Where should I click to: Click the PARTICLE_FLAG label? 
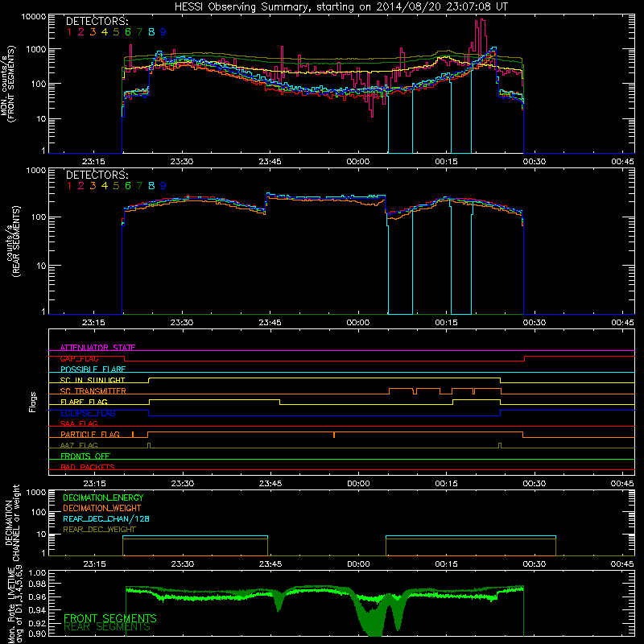(x=90, y=435)
